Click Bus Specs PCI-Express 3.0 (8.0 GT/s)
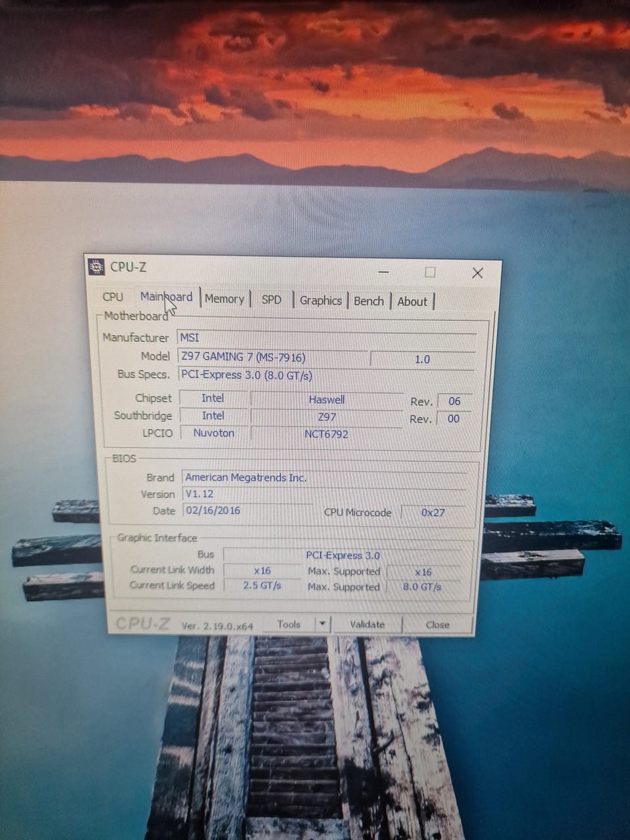The image size is (630, 840). (327, 375)
